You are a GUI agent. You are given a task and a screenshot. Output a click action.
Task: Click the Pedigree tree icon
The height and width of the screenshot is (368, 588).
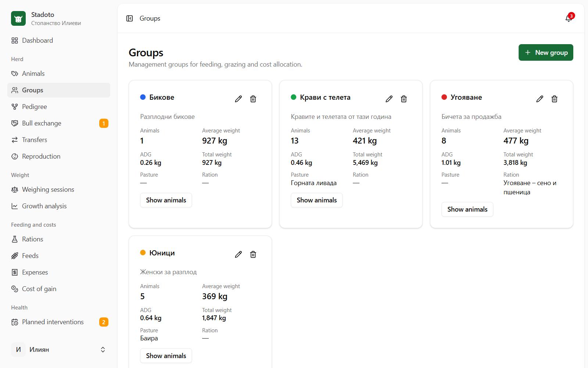coord(15,107)
